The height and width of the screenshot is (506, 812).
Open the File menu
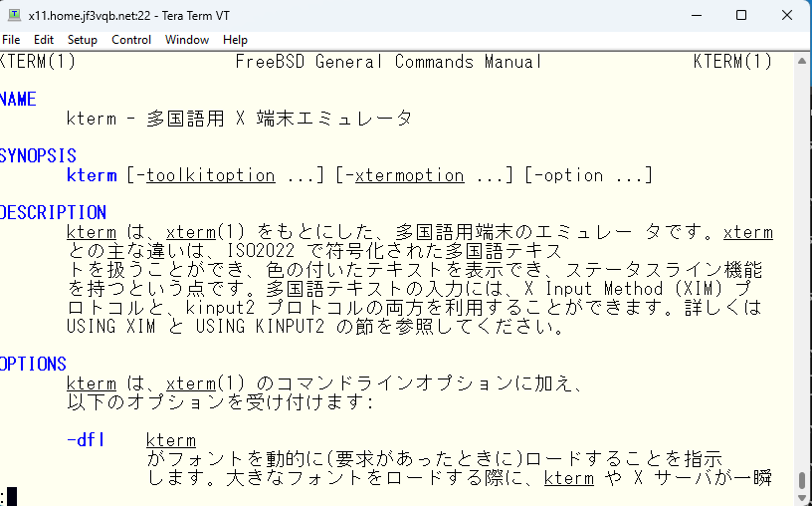[x=11, y=40]
